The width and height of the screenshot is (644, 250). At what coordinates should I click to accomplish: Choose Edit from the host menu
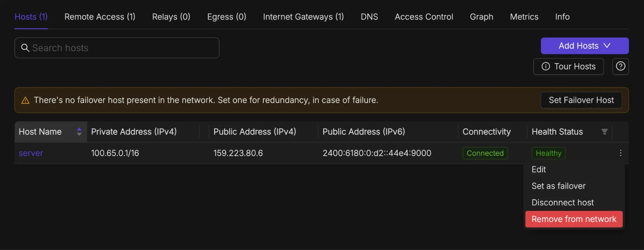click(539, 170)
